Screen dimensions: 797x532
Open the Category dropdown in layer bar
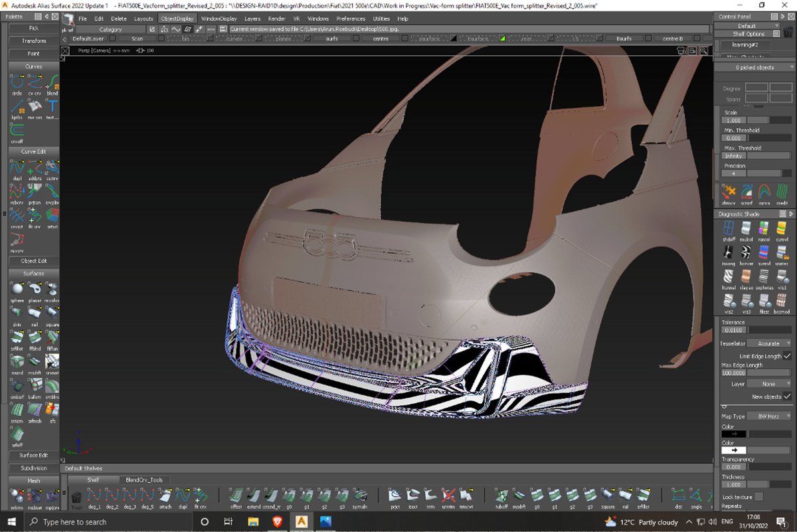coord(110,29)
